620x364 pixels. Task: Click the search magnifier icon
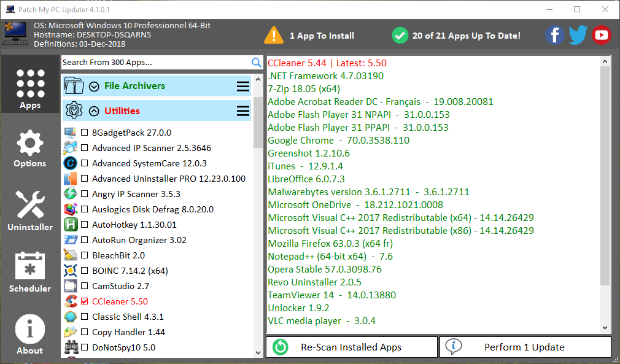click(x=257, y=63)
